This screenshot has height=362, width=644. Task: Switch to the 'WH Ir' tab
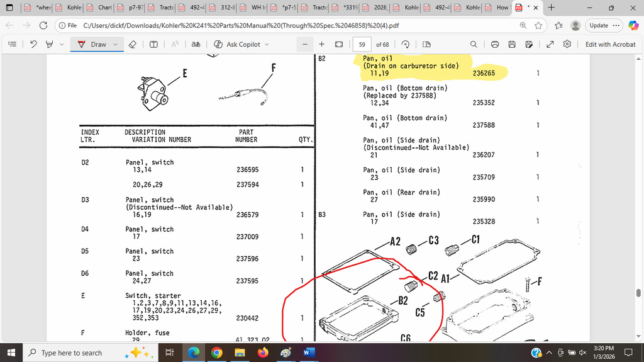(x=252, y=8)
